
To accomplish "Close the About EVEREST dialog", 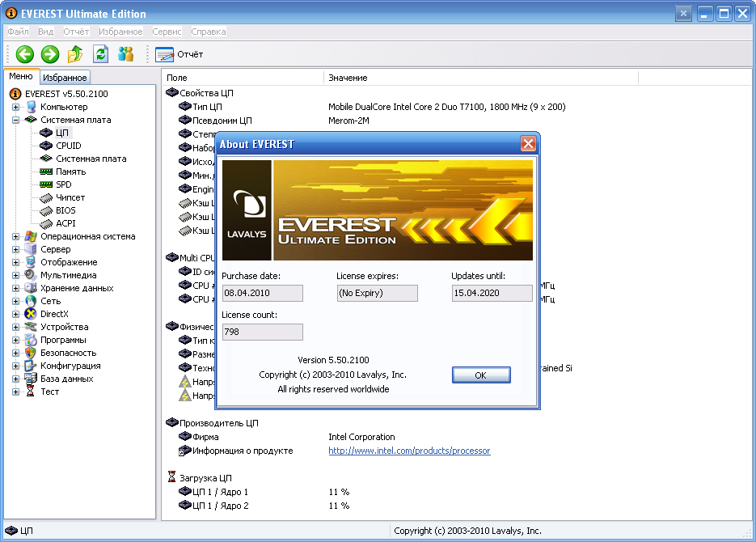I will click(x=528, y=144).
